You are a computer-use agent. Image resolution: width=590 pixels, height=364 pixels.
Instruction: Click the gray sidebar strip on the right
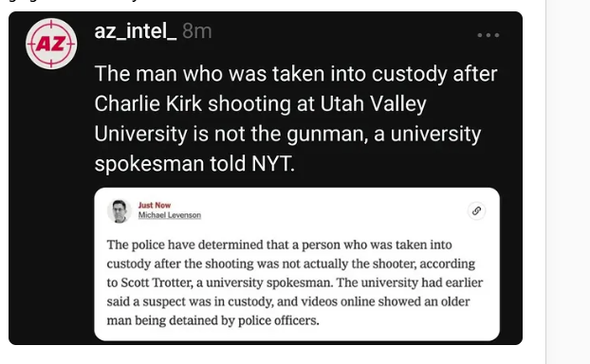pos(568,182)
